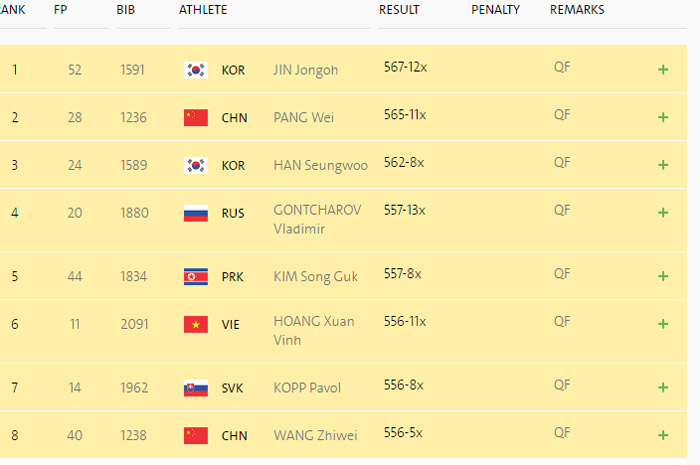Click South Korea flag beside JIN Jongoh

(195, 70)
